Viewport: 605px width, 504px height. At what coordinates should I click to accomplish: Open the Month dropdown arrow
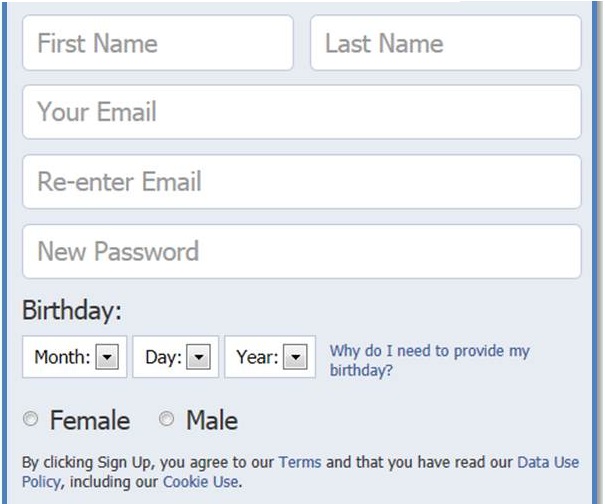tap(108, 357)
